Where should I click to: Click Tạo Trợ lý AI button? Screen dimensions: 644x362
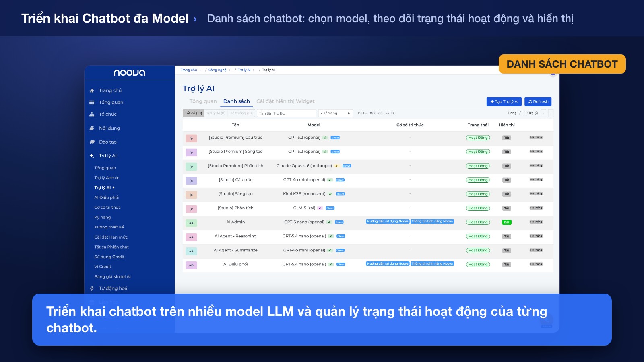pos(504,102)
